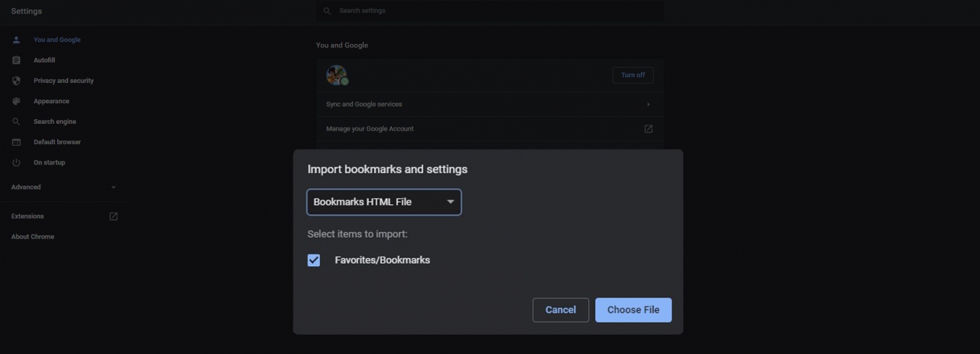The width and height of the screenshot is (980, 354).
Task: Expand the Advanced section in sidebar
Action: 64,187
